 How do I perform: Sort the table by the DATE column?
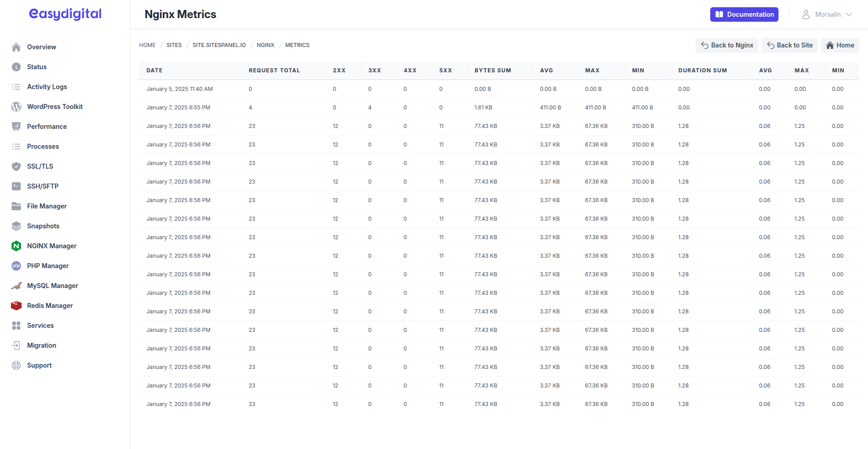tap(154, 71)
